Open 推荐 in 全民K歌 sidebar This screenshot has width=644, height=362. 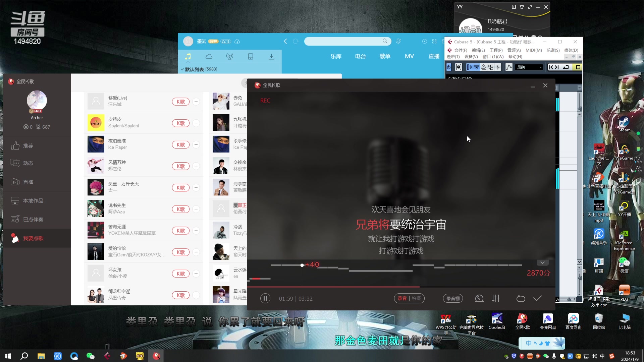tap(37, 145)
